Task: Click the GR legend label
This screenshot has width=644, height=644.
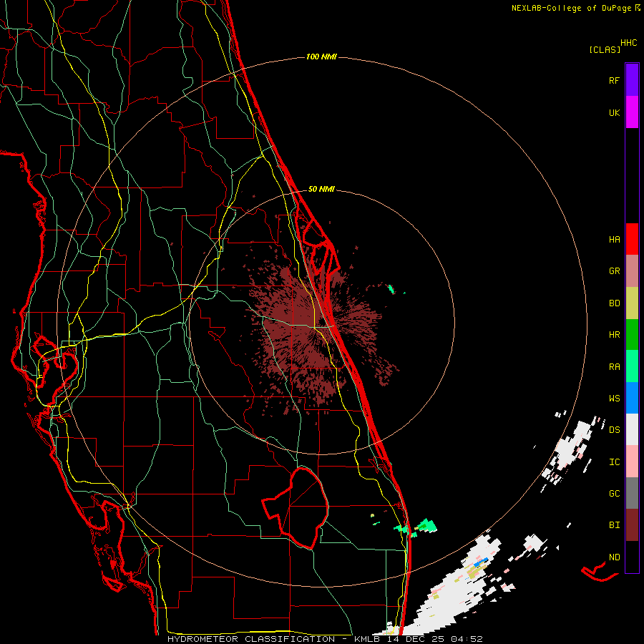Action: (x=614, y=271)
